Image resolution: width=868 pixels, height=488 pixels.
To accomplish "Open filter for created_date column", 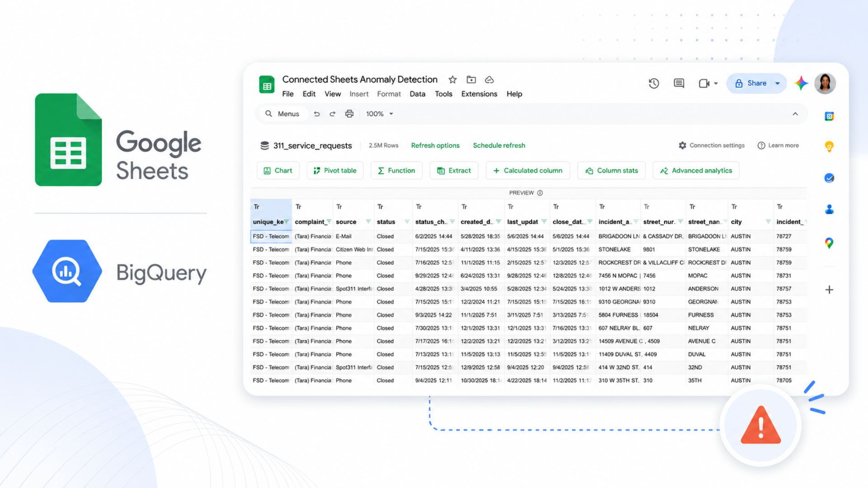I will [x=499, y=222].
